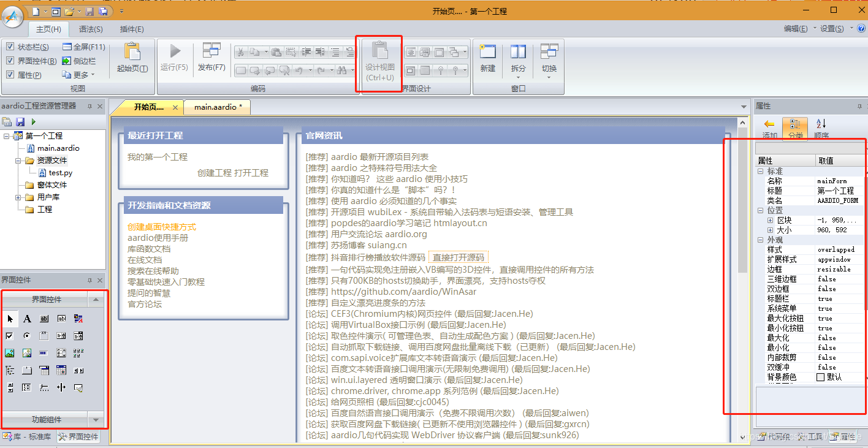This screenshot has width=868, height=448.
Task: Click the scissors cut icon in 编码 group
Action: [x=240, y=52]
